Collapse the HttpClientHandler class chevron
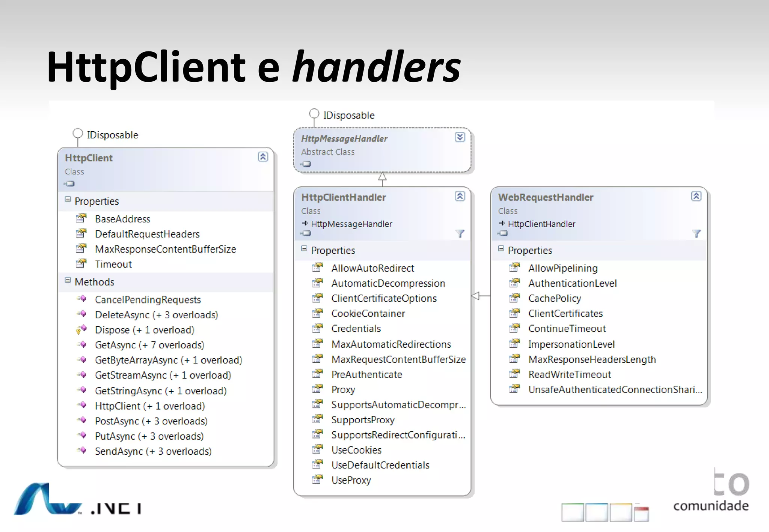 click(460, 196)
